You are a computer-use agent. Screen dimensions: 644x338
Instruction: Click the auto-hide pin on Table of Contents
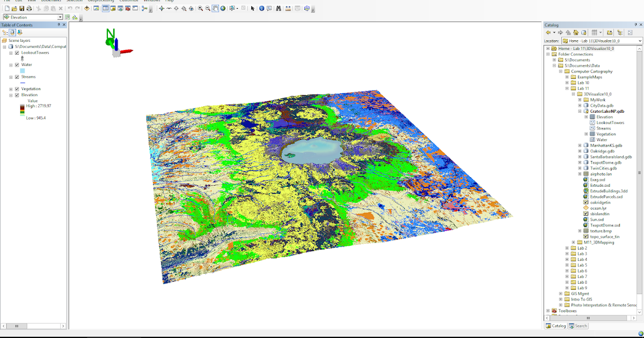click(59, 25)
